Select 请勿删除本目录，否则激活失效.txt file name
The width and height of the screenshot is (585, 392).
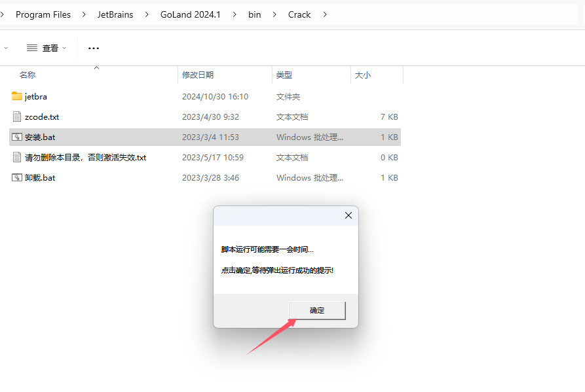(x=85, y=158)
